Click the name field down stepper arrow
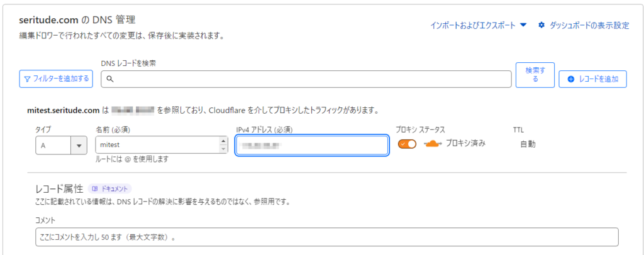The height and width of the screenshot is (255, 644). 223,149
